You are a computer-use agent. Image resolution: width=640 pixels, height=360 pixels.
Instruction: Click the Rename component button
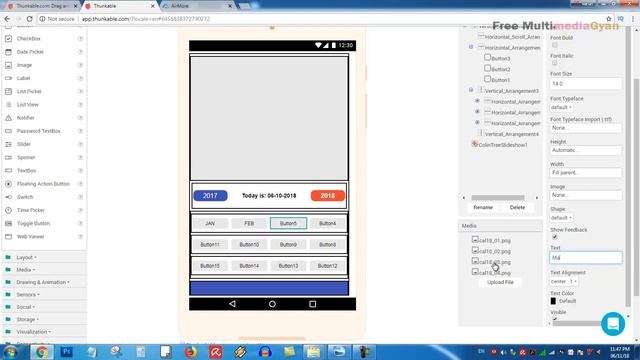[x=483, y=207]
